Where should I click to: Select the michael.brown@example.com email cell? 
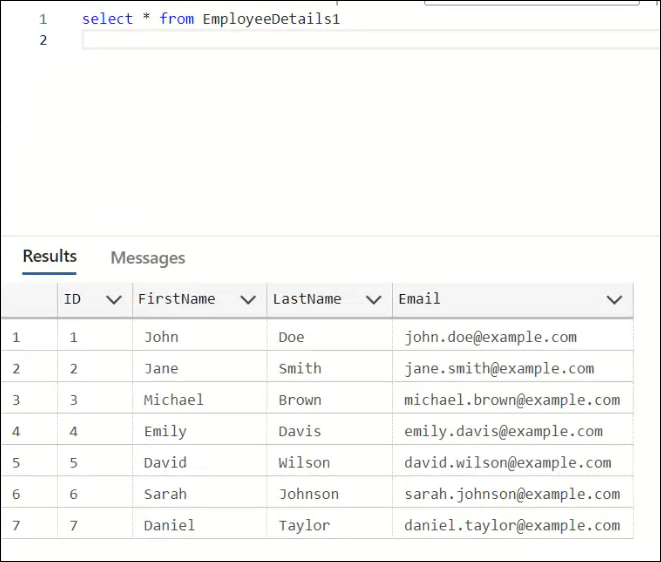pos(513,400)
